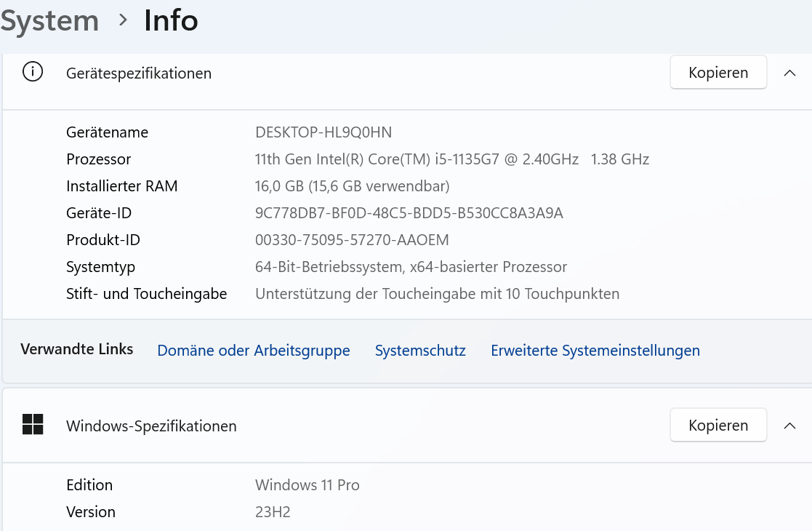The height and width of the screenshot is (531, 812).
Task: Select processor value 11th Gen Intel Core i5-1135G7
Action: (x=452, y=159)
